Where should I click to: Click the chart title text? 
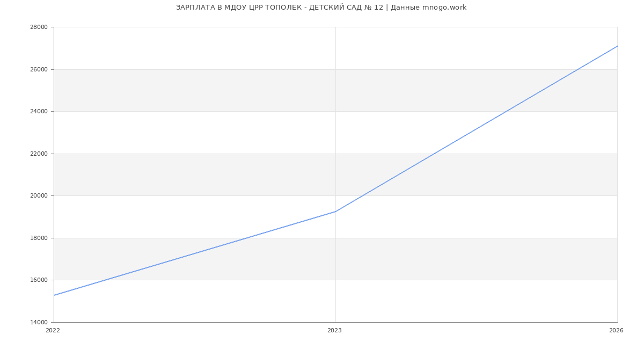321,8
